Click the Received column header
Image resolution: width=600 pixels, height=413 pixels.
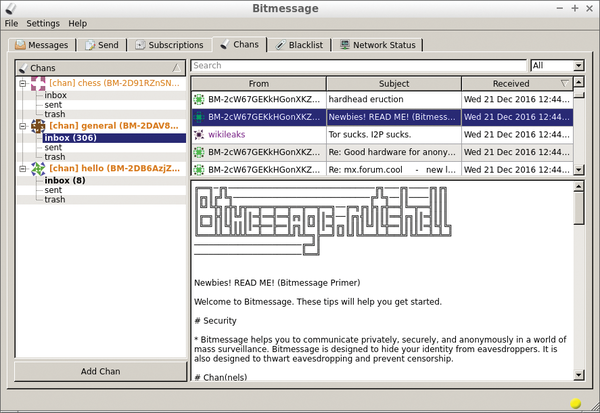517,83
